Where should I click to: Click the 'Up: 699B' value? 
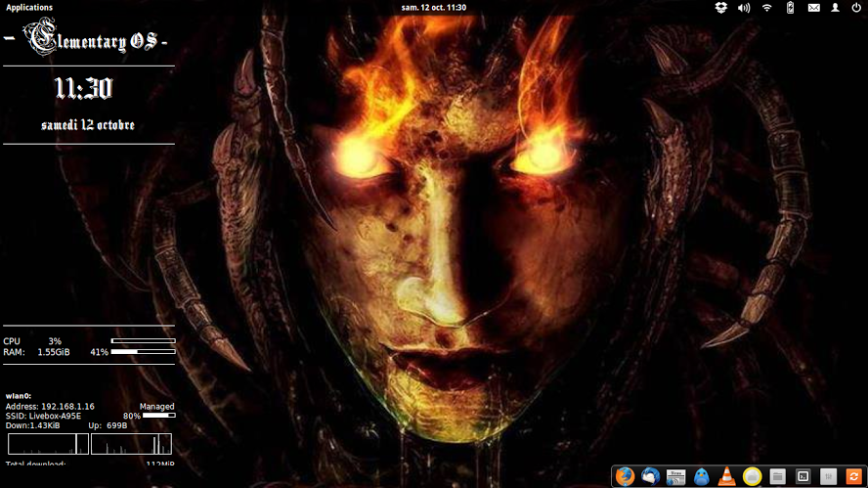108,425
